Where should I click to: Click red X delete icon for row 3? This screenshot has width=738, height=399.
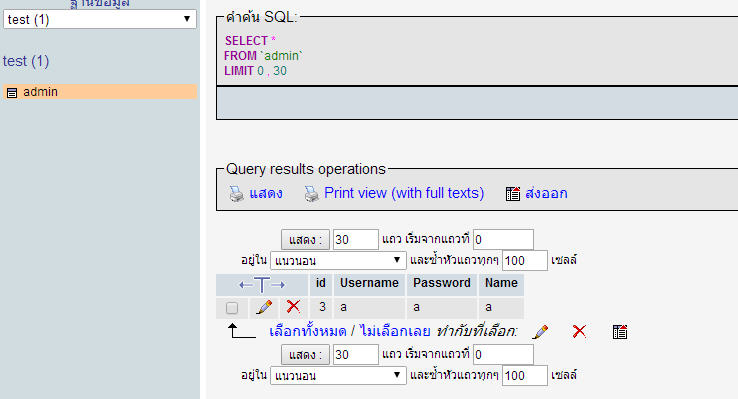293,307
